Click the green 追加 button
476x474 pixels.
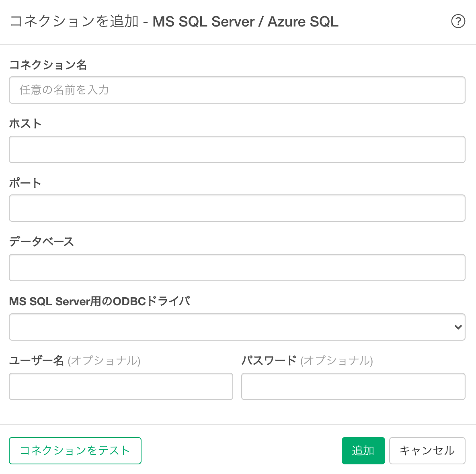click(x=363, y=451)
